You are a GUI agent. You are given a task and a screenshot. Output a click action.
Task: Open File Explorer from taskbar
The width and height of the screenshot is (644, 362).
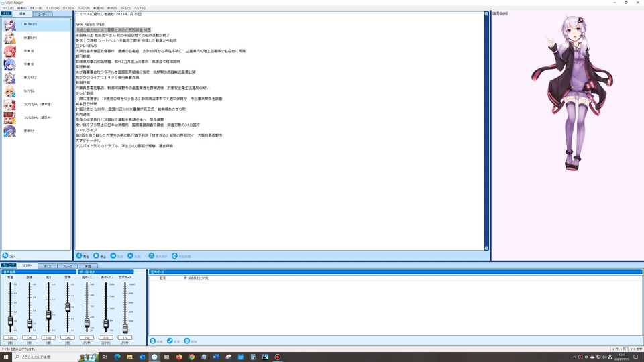coord(129,357)
